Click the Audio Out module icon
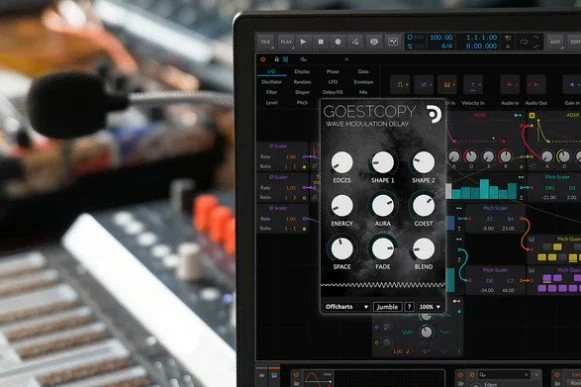Image resolution: width=581 pixels, height=387 pixels. coord(536,85)
